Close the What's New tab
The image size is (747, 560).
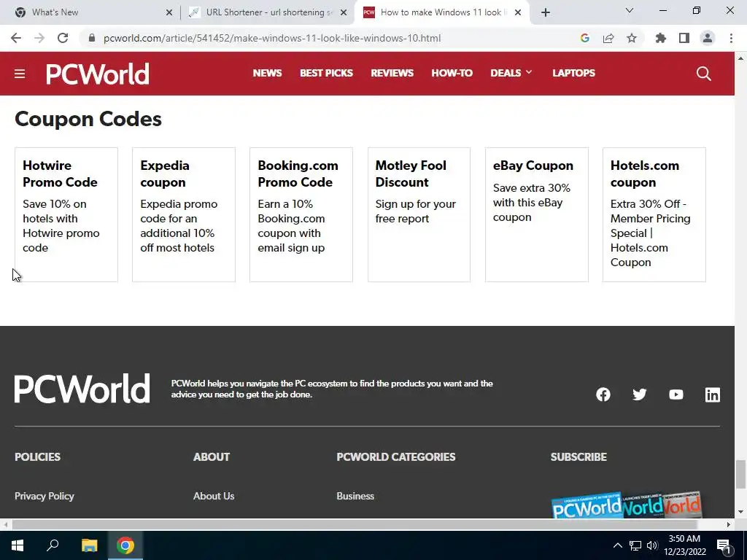click(169, 12)
